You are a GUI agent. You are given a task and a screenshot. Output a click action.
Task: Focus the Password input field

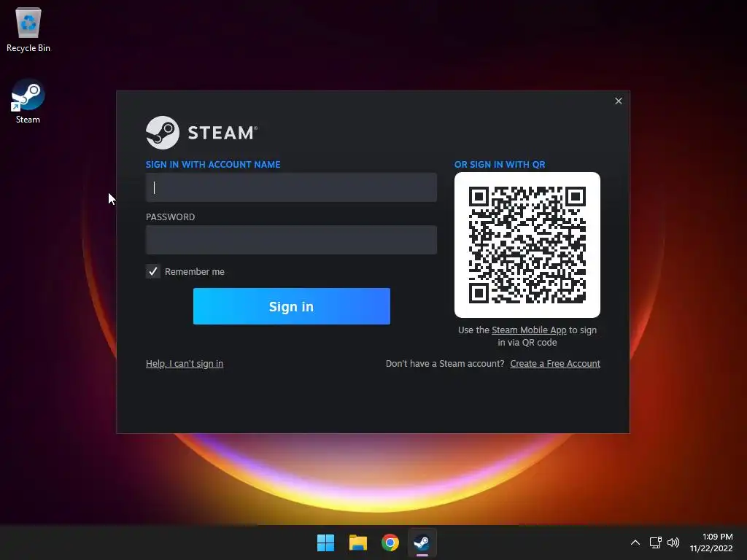[291, 240]
